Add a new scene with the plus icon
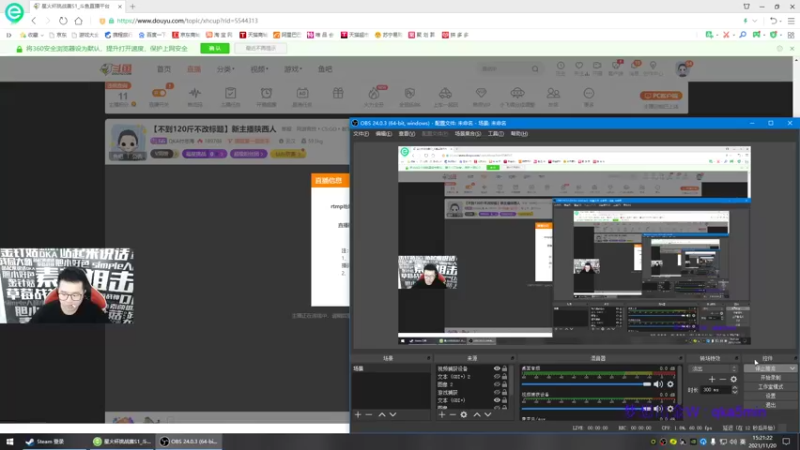Image resolution: width=800 pixels, height=450 pixels. 358,415
